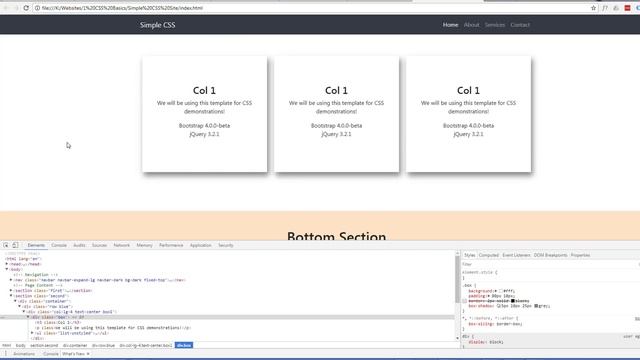Collapse the body element node

[7, 269]
